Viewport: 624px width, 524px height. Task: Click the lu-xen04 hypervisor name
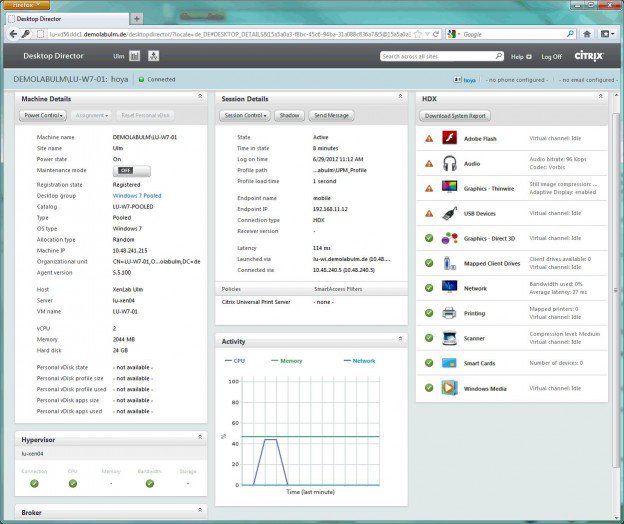pyautogui.click(x=32, y=454)
